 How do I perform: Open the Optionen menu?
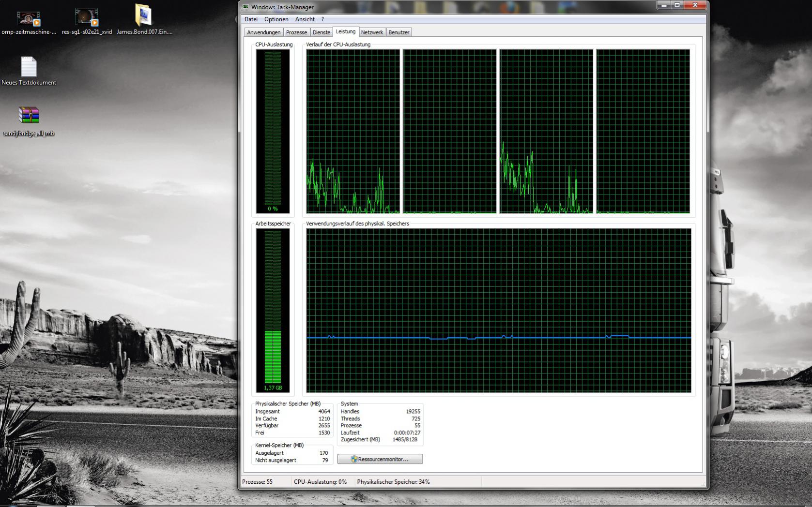point(276,19)
